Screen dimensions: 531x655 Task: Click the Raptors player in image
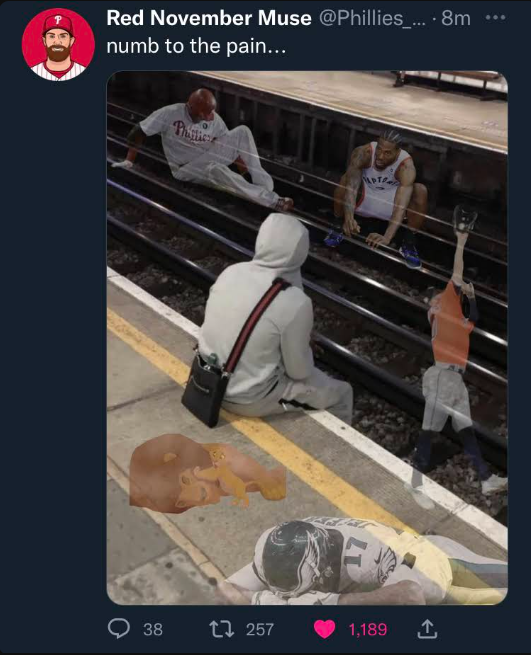pyautogui.click(x=380, y=196)
